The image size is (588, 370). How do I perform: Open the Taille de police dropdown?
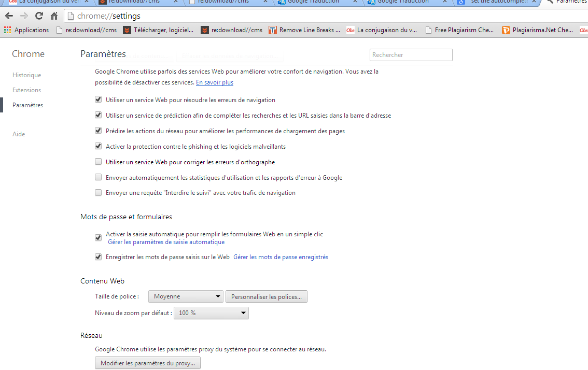186,296
